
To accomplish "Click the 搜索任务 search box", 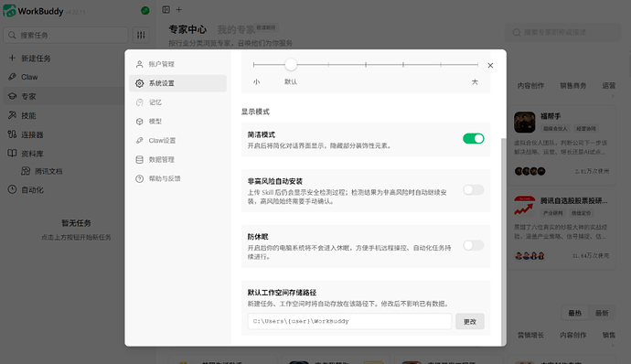I will click(x=66, y=35).
